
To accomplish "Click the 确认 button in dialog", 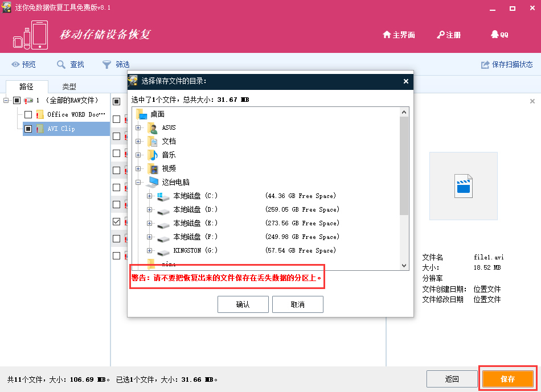I will [x=243, y=304].
